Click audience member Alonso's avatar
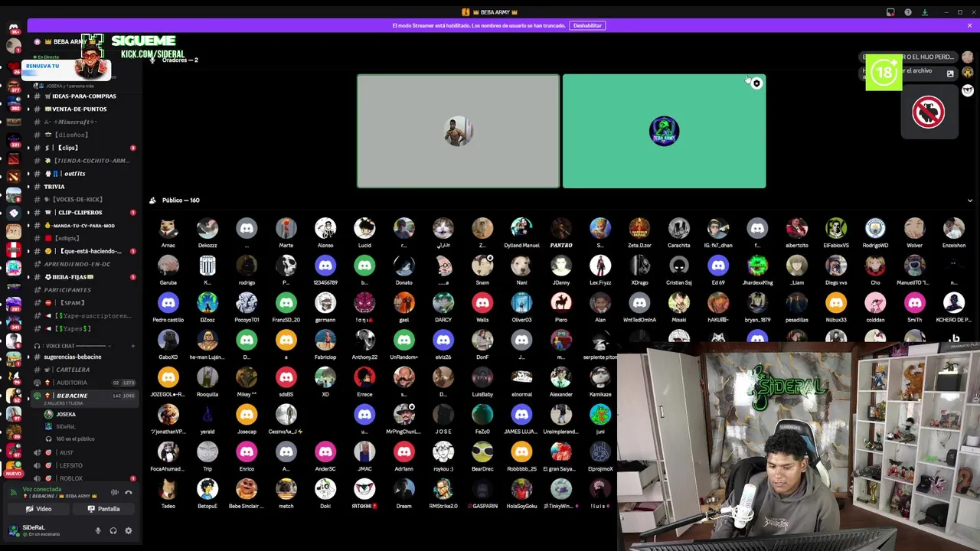 tap(325, 228)
